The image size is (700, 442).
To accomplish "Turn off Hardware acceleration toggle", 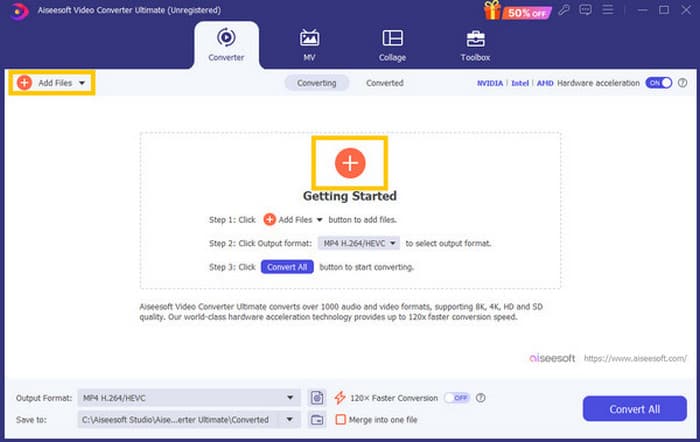I will (x=658, y=83).
